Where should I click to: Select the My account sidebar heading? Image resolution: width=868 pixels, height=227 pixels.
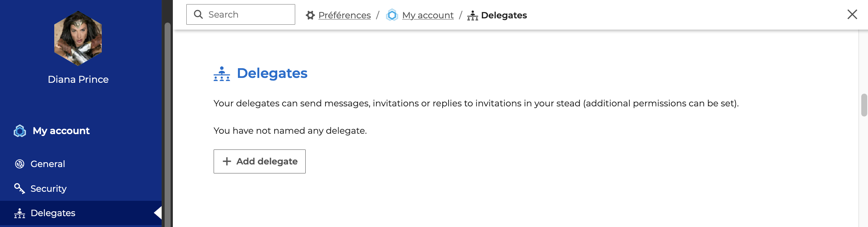pos(61,131)
